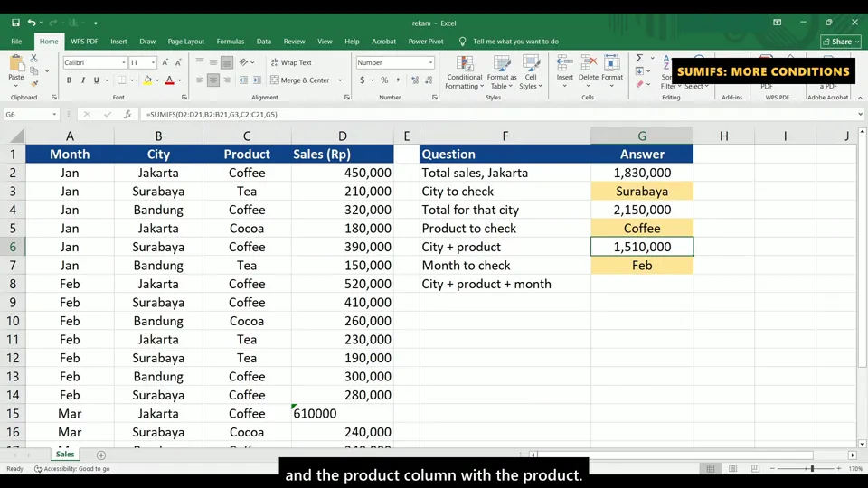Apply the red font color A
868x488 pixels.
(169, 80)
